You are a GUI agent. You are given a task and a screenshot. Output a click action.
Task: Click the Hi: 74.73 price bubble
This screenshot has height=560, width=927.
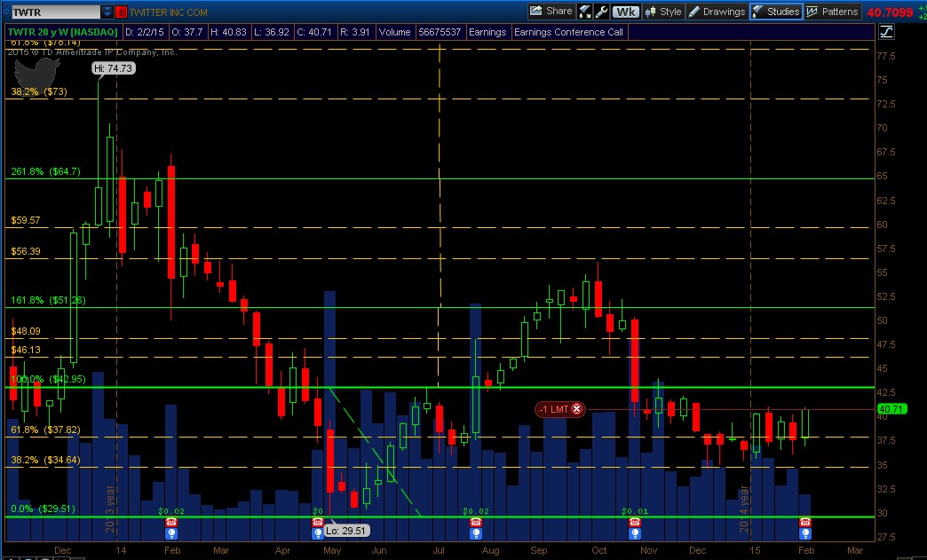click(x=114, y=68)
